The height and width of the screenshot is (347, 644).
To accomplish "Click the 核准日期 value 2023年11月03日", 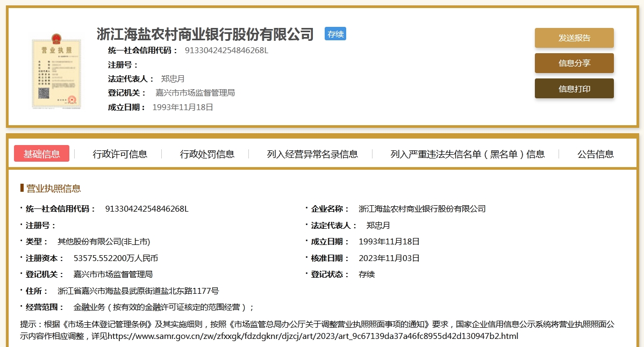I will 389,258.
